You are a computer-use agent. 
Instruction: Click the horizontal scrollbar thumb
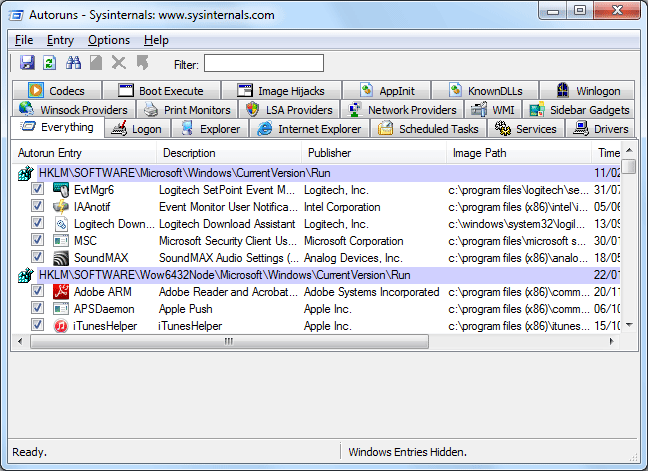[x=229, y=341]
